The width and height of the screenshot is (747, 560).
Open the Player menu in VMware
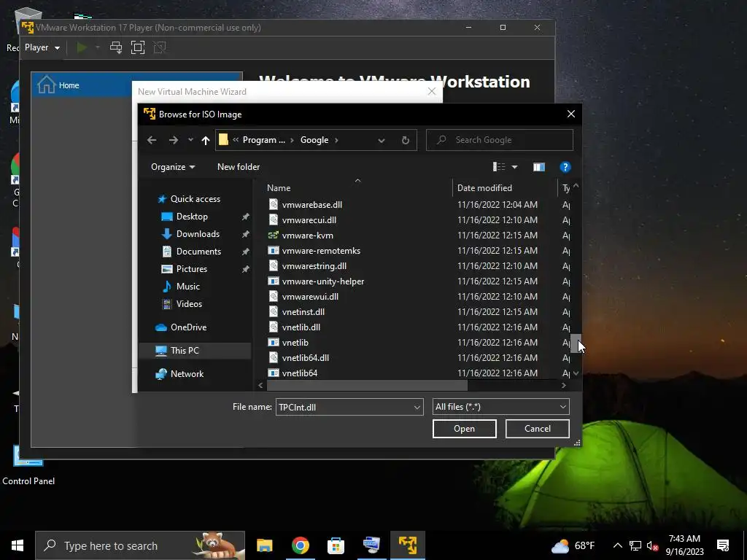click(x=42, y=47)
